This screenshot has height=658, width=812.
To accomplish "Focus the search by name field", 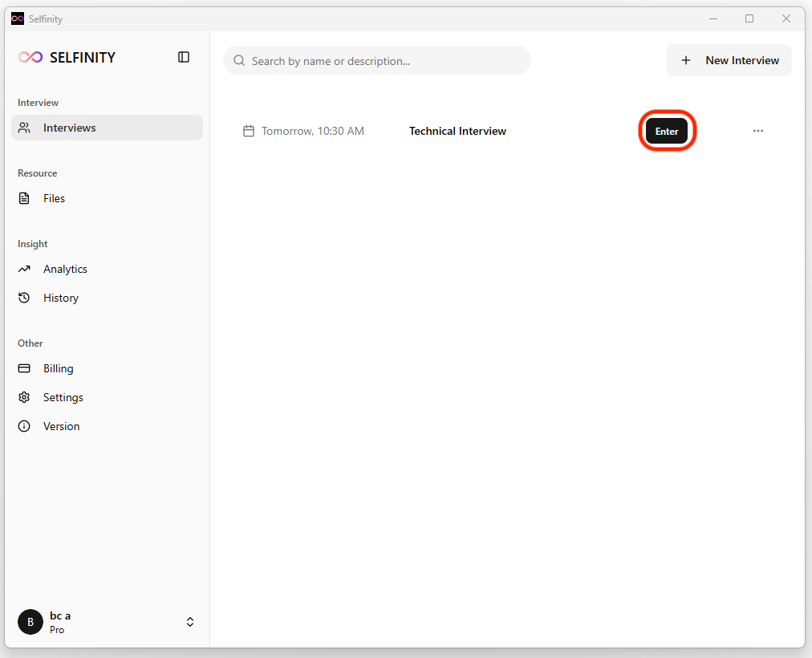I will pyautogui.click(x=377, y=60).
